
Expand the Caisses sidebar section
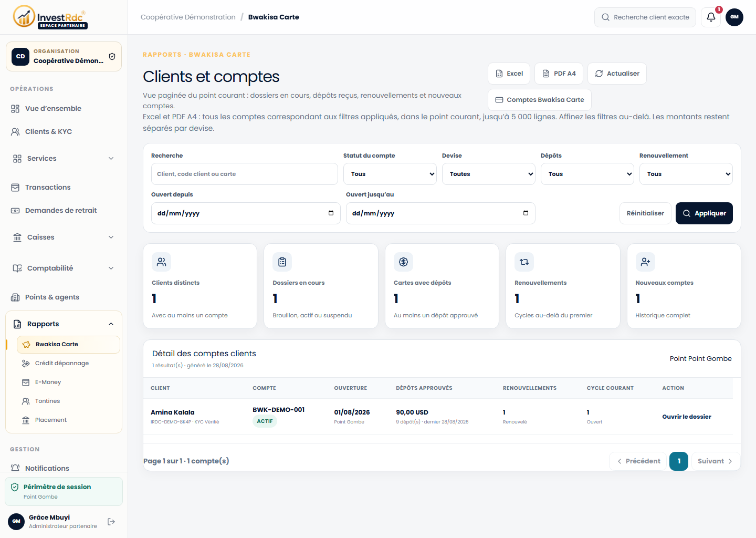pyautogui.click(x=64, y=237)
